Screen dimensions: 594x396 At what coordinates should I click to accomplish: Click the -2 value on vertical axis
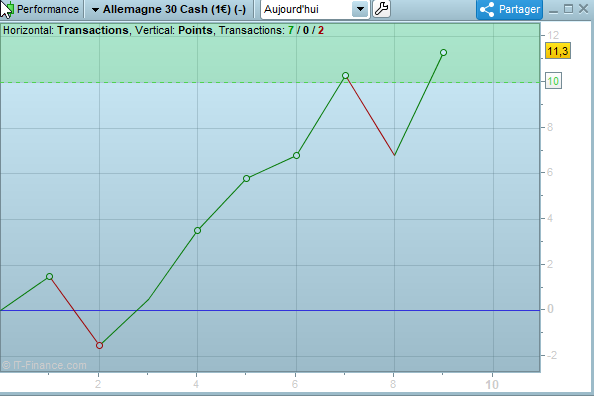552,355
